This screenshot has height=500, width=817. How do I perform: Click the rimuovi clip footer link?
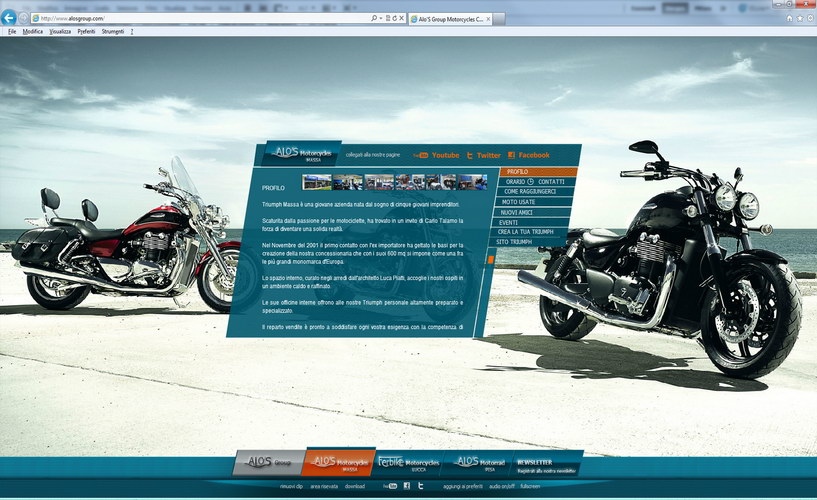coord(291,486)
